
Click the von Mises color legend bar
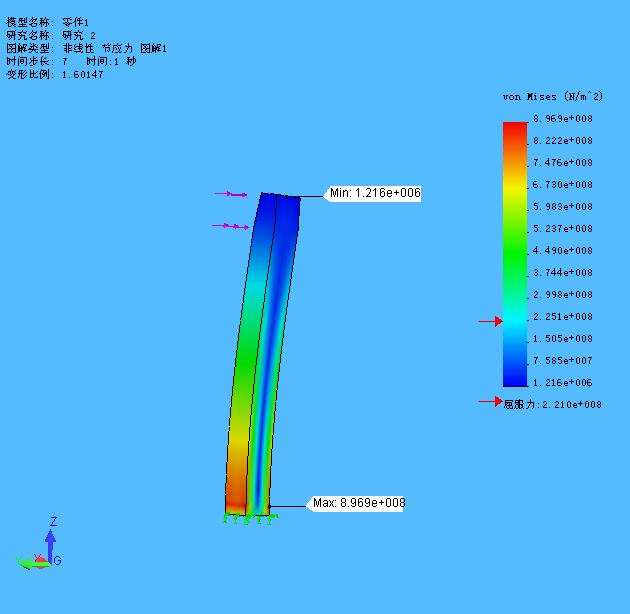[x=515, y=254]
